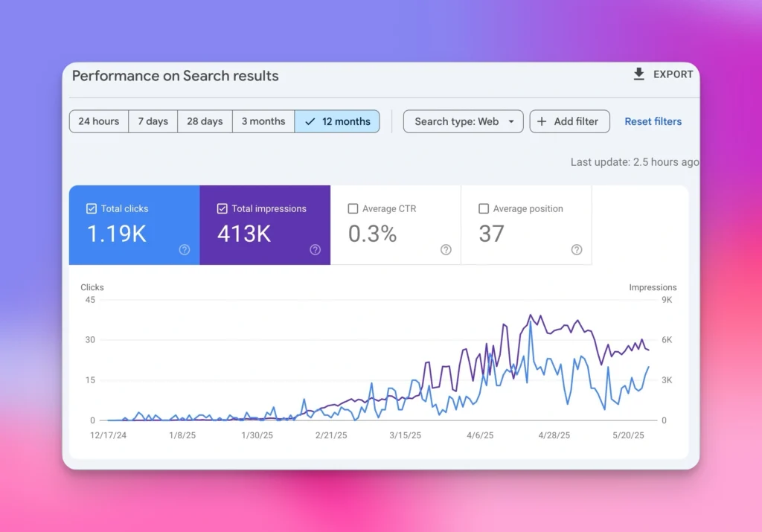The image size is (762, 532).
Task: Switch to the 7 days range
Action: point(153,121)
